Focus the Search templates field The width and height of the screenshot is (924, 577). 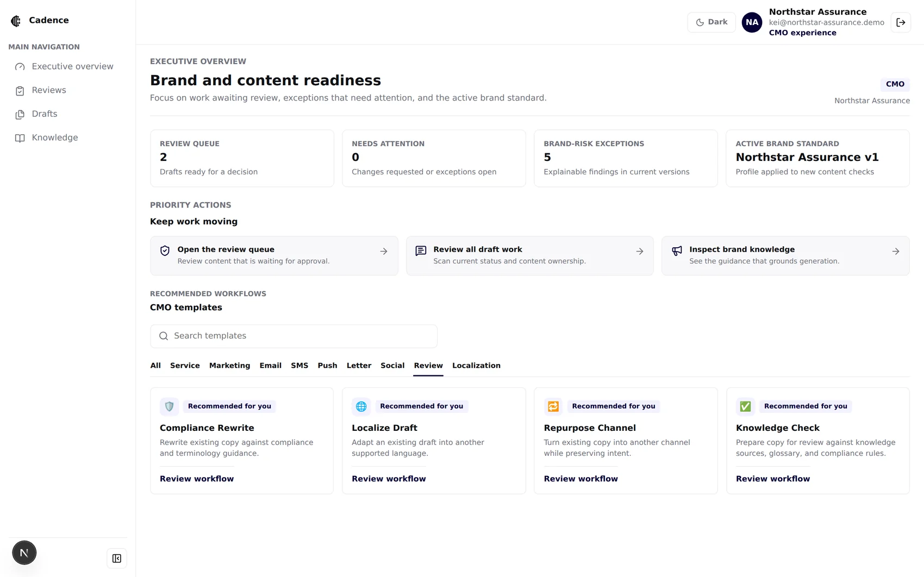pos(294,336)
